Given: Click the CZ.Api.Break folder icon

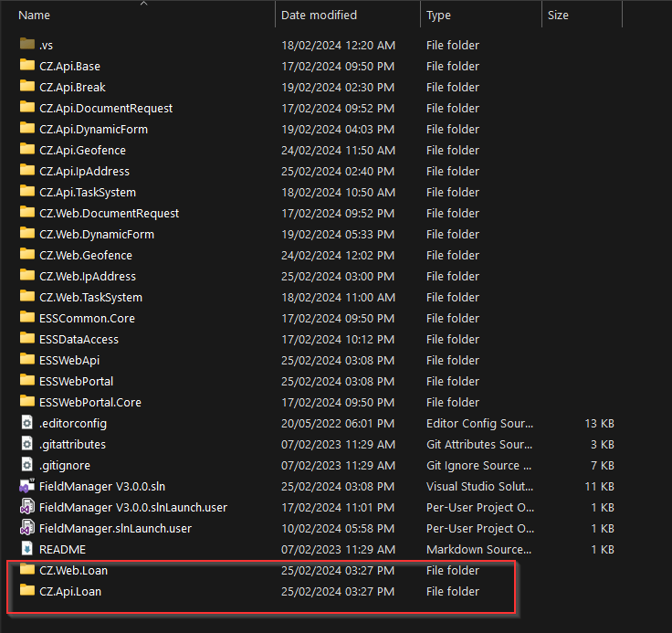Looking at the screenshot, I should tap(27, 86).
